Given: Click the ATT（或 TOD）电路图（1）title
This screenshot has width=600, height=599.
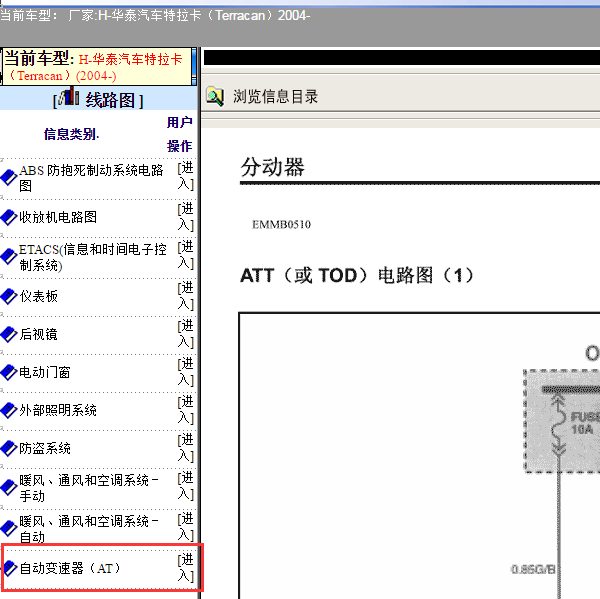Looking at the screenshot, I should [357, 276].
